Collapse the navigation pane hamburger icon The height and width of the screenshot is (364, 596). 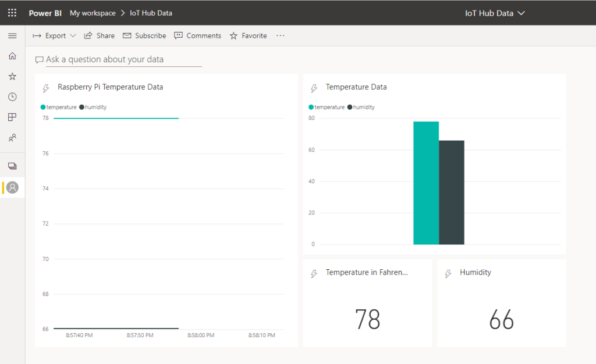click(12, 36)
